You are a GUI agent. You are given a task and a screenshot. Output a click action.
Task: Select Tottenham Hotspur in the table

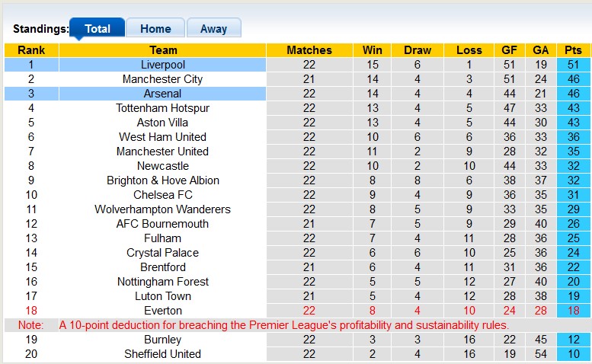[162, 108]
